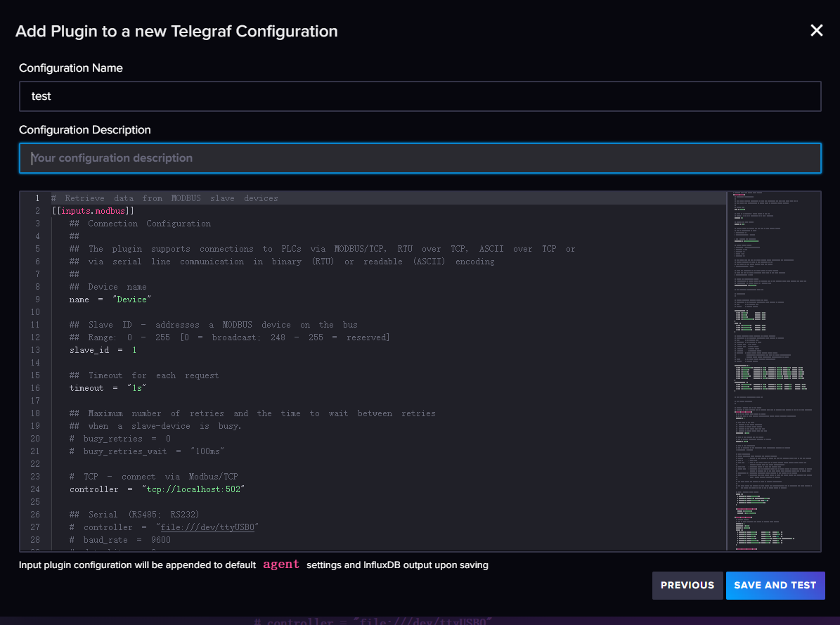
Task: Click the pink agent keyword in footer
Action: point(281,565)
